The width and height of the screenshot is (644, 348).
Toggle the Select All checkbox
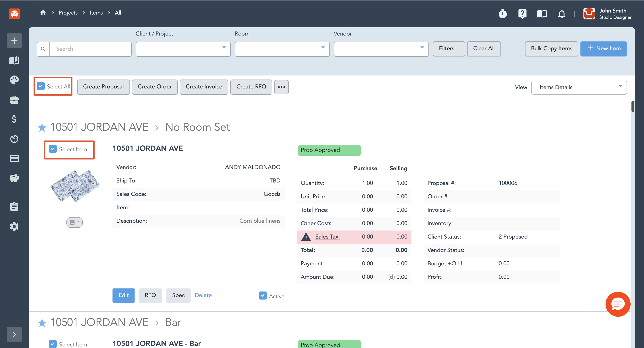click(41, 86)
